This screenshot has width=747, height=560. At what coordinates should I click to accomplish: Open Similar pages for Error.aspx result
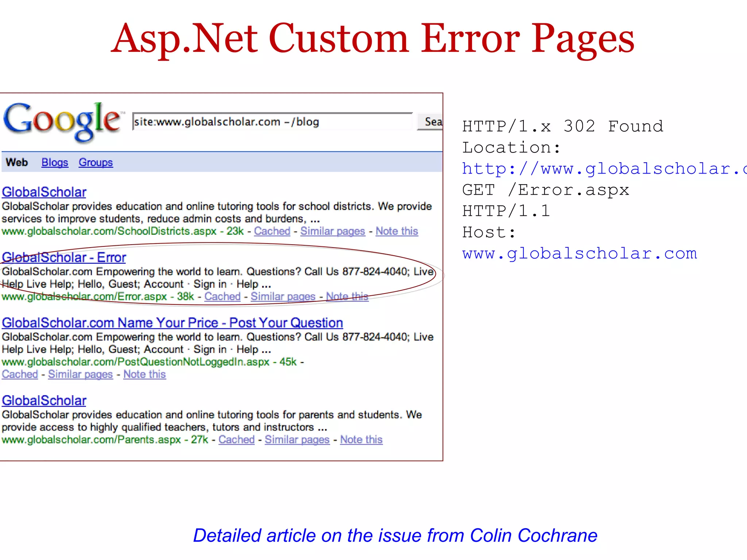pos(283,296)
